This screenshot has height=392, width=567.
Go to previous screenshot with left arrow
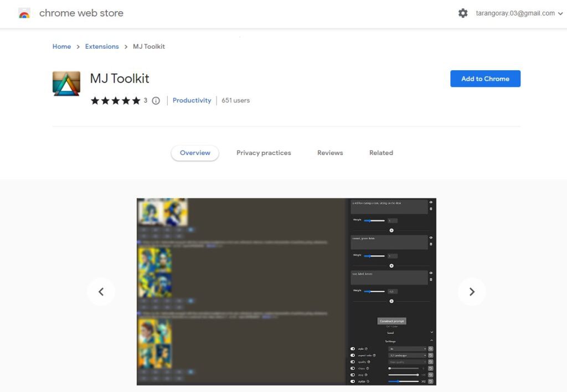pos(101,292)
